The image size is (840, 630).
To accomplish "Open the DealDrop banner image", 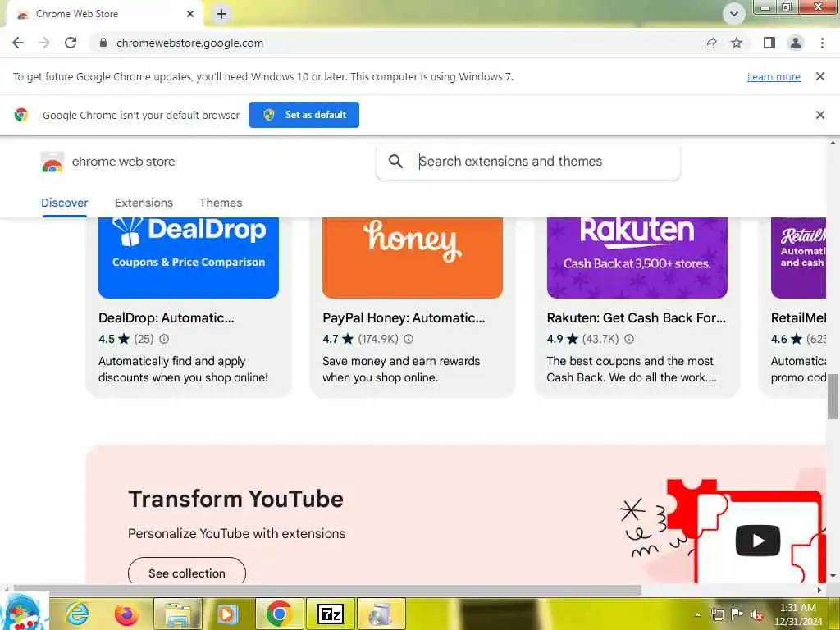I will pyautogui.click(x=189, y=258).
